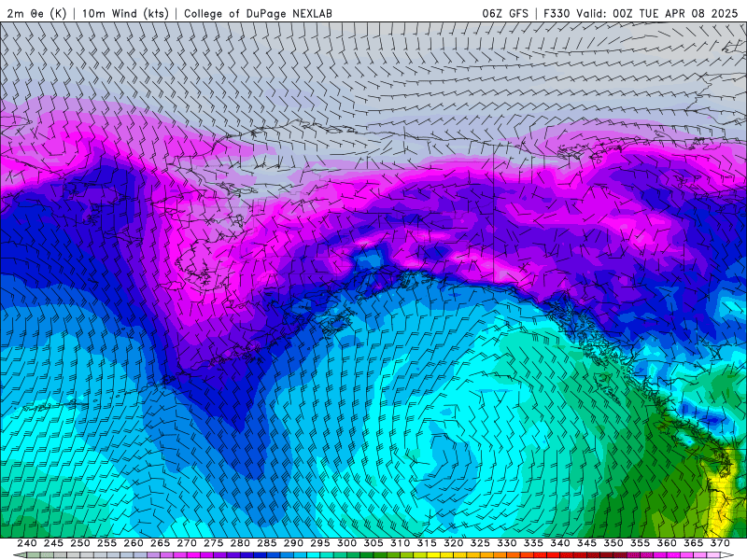Image resolution: width=747 pixels, height=560 pixels.
Task: Click the 265 value on the color scale
Action: click(x=160, y=543)
